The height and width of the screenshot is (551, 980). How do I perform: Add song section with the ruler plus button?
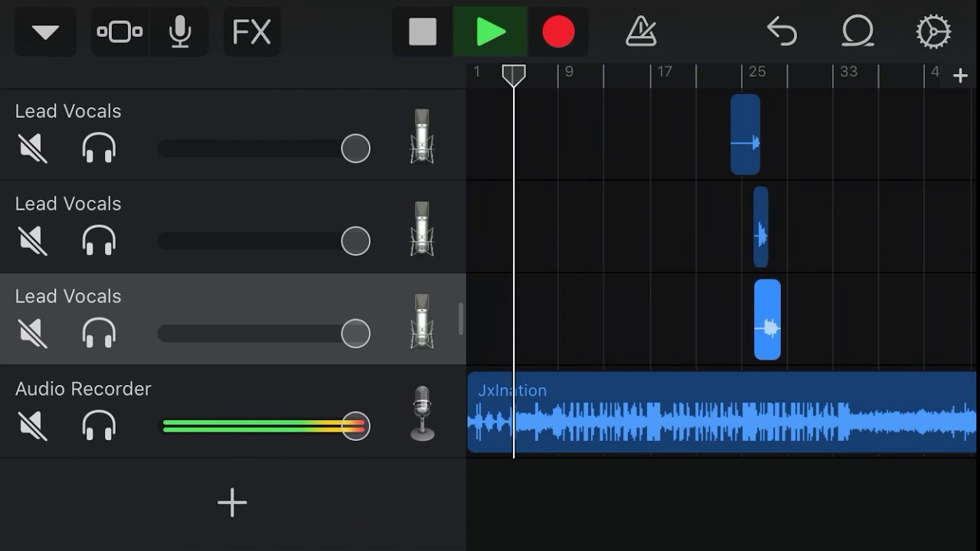click(x=960, y=75)
